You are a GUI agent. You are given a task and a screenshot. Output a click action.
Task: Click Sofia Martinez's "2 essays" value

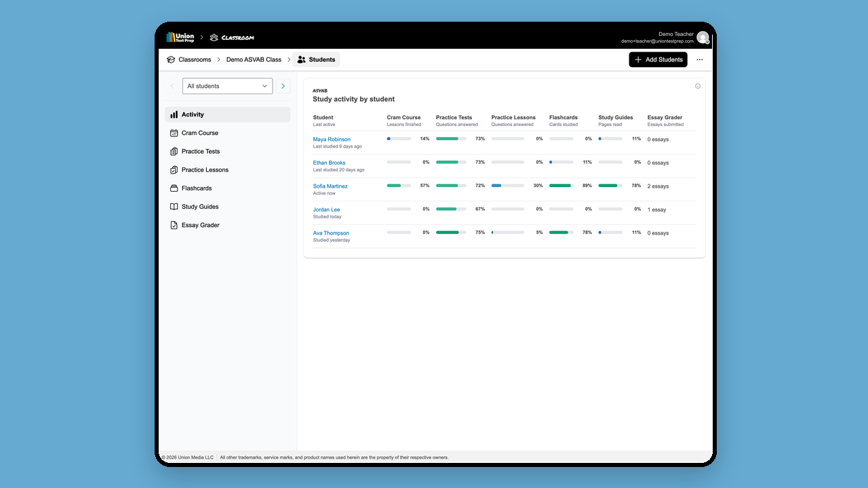click(x=658, y=186)
